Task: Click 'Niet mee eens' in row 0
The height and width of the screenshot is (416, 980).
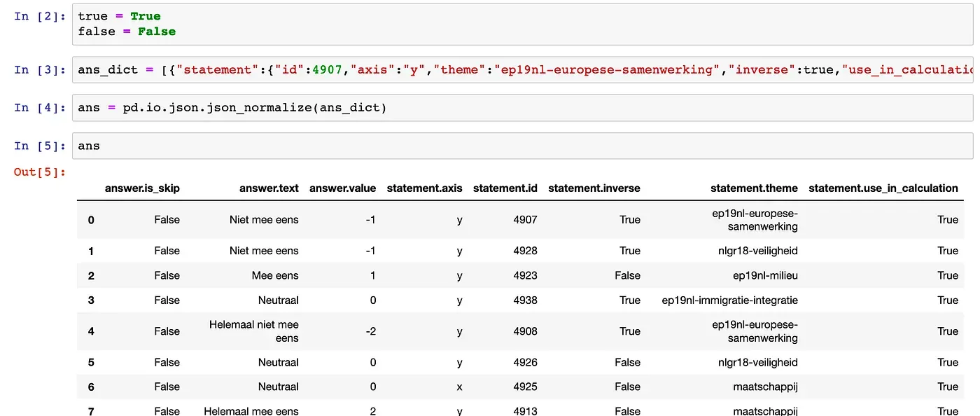Action: click(x=264, y=220)
